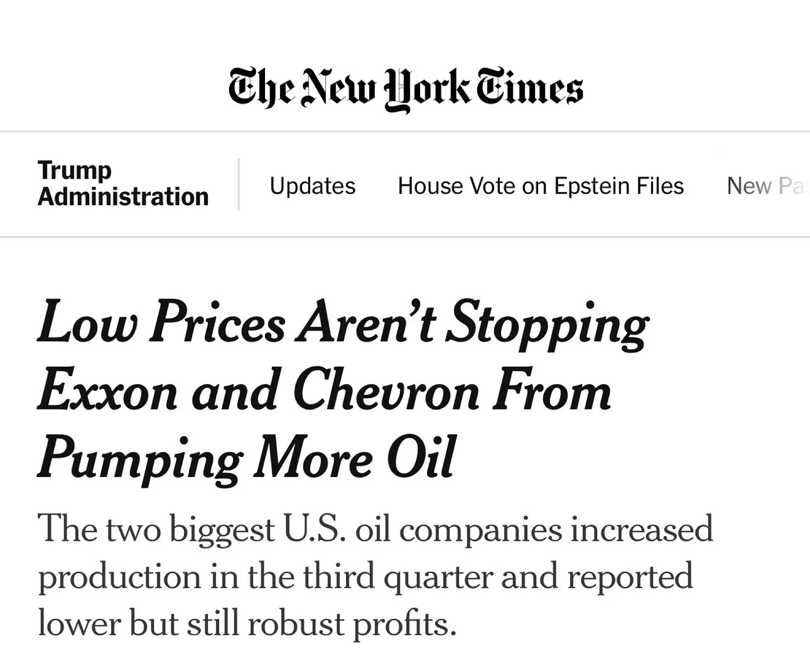Click the word "Trump" in the section label
The height and width of the screenshot is (672, 810).
(75, 170)
